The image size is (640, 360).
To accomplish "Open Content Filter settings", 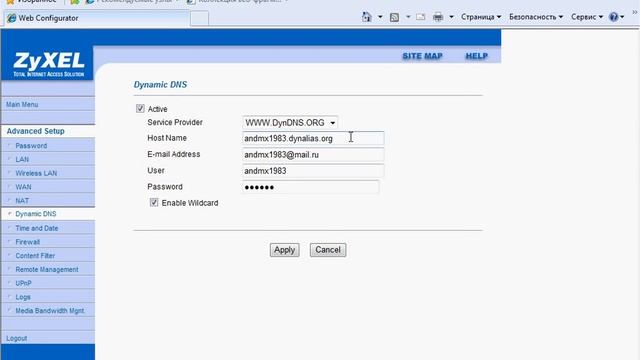I will tap(35, 256).
